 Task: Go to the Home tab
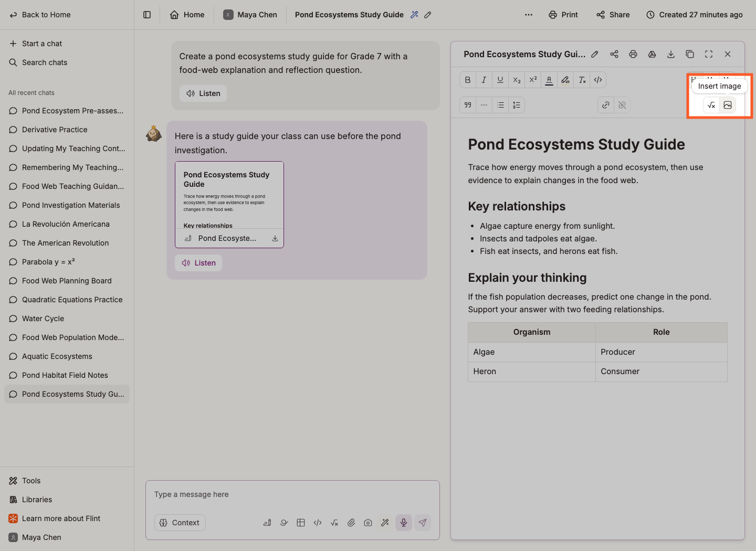click(x=187, y=15)
